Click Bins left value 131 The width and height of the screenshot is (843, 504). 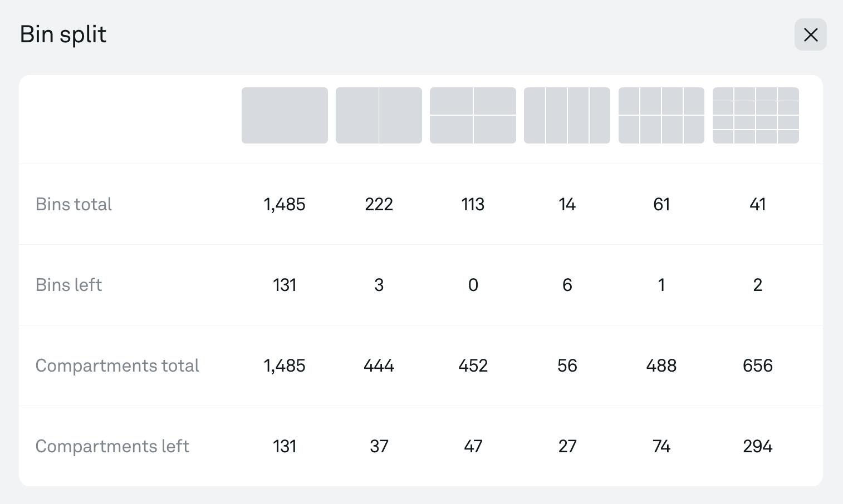(285, 285)
